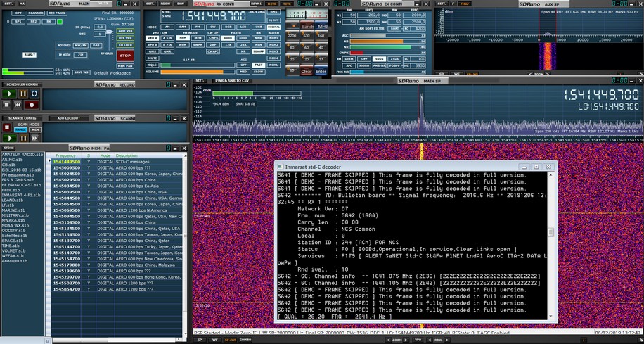The image size is (644, 344).
Task: Click the red STOP button
Action: (125, 56)
